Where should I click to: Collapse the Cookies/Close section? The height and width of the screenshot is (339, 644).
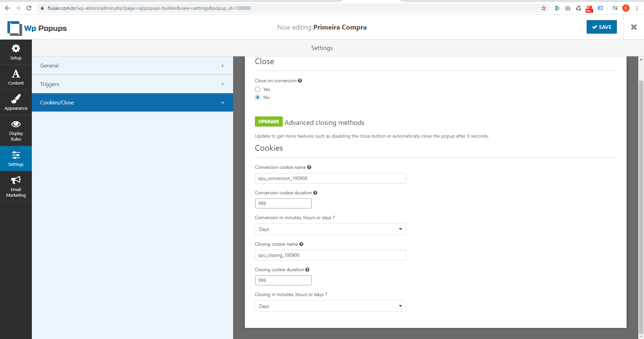click(x=132, y=102)
